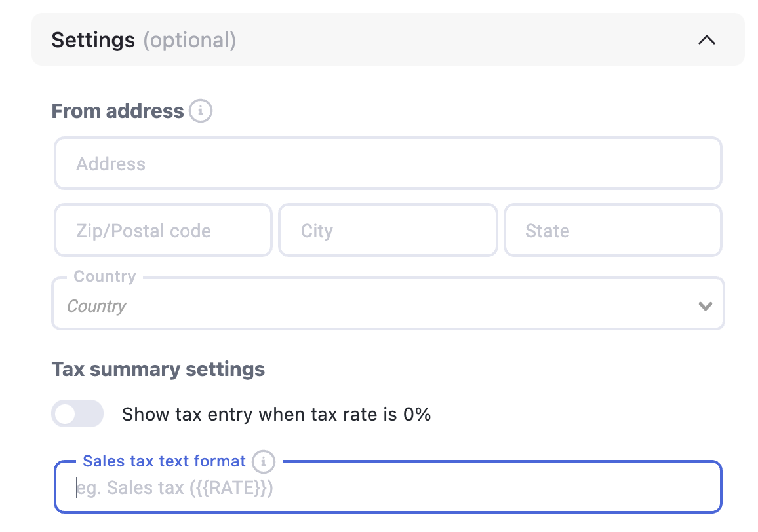The height and width of the screenshot is (532, 758).
Task: Click the 'From address' label text
Action: [x=117, y=111]
